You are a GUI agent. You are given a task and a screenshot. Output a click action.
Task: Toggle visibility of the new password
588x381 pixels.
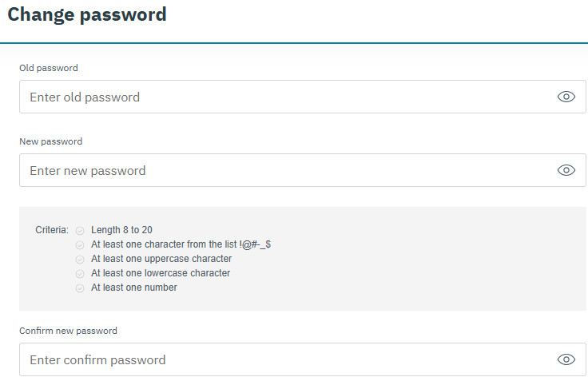pyautogui.click(x=566, y=170)
